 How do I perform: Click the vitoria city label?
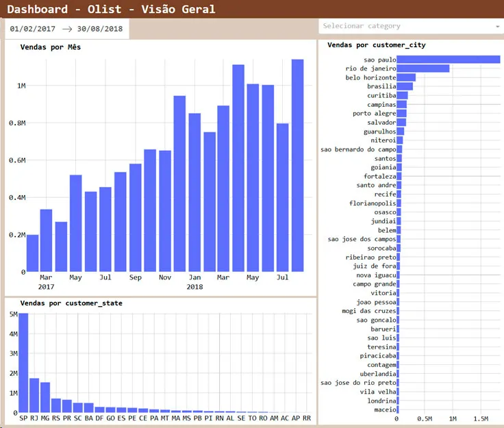383,292
